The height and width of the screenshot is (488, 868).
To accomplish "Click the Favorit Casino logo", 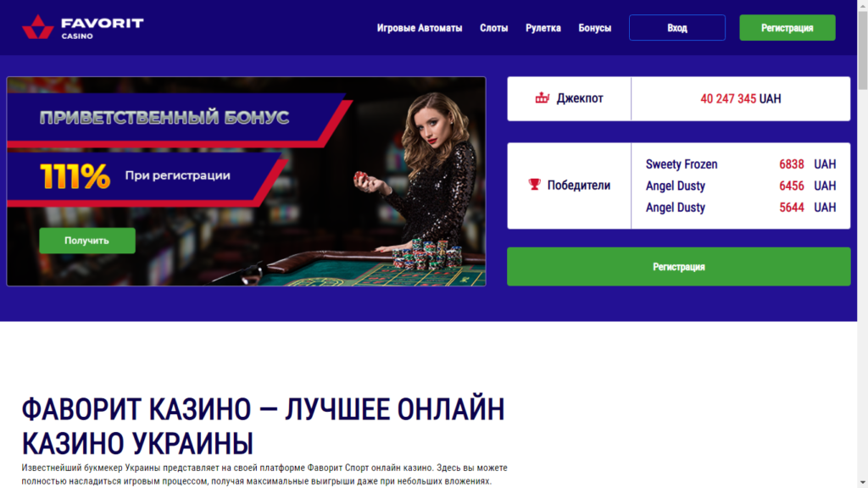I will tap(83, 27).
